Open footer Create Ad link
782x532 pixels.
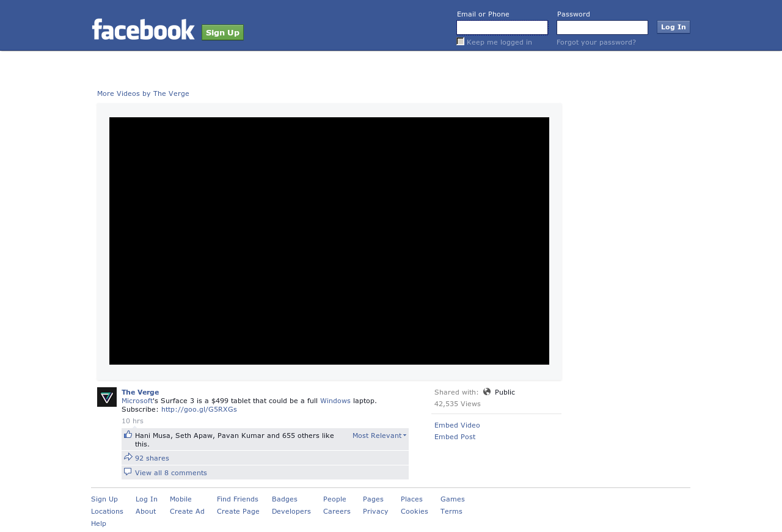click(187, 511)
